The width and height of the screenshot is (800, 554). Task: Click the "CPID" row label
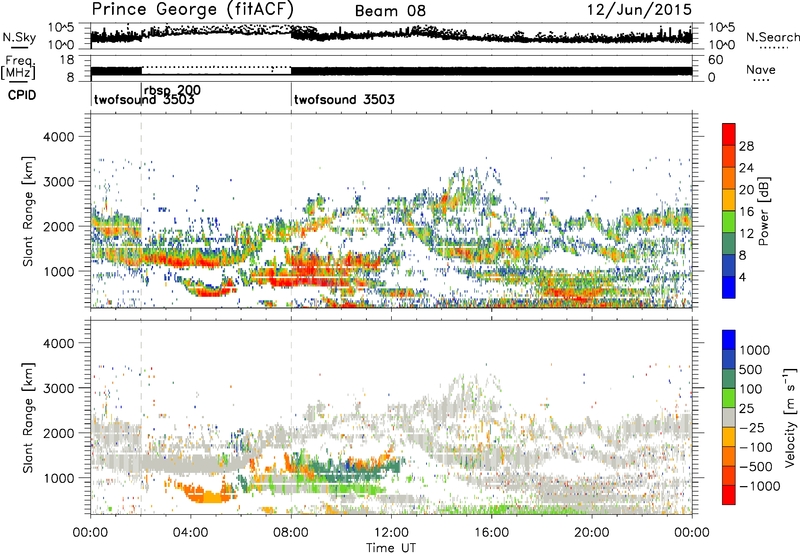click(22, 95)
